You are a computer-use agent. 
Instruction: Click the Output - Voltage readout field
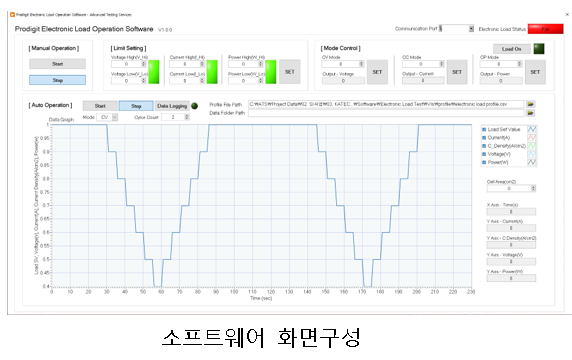pyautogui.click(x=343, y=81)
